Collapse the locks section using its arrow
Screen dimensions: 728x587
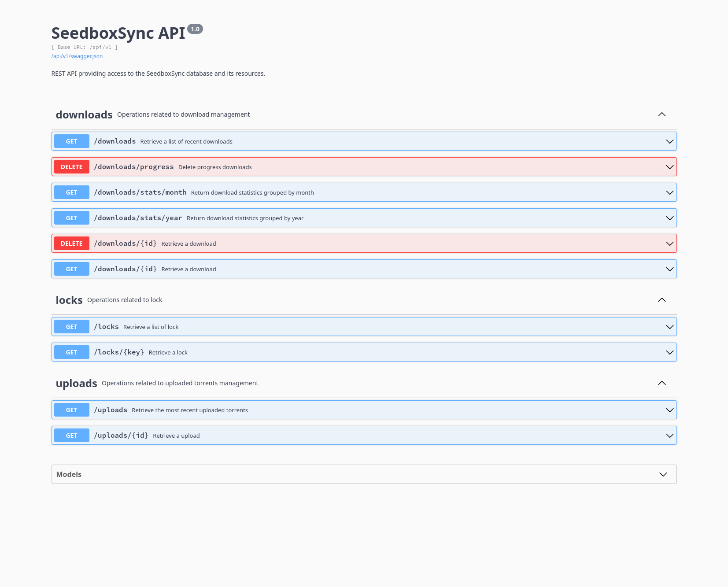[x=661, y=300]
